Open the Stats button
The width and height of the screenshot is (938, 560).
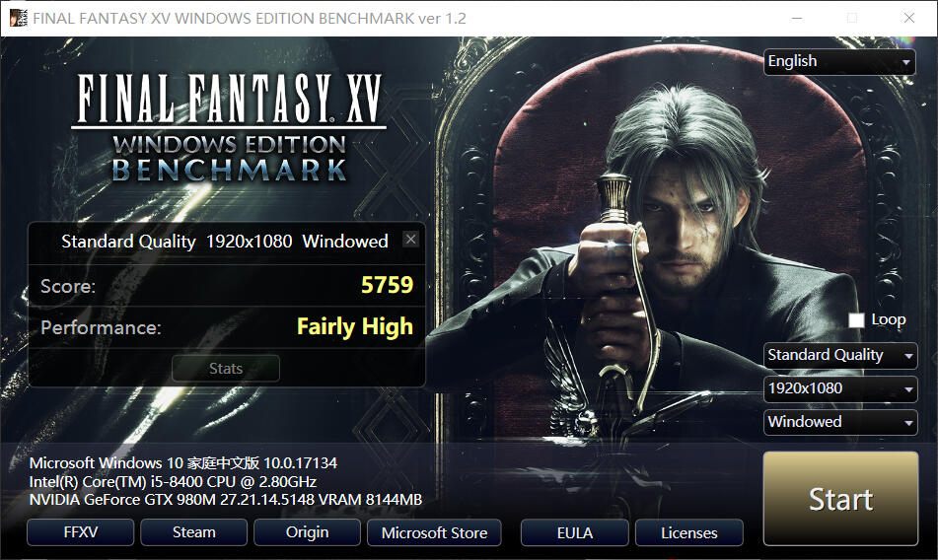226,368
